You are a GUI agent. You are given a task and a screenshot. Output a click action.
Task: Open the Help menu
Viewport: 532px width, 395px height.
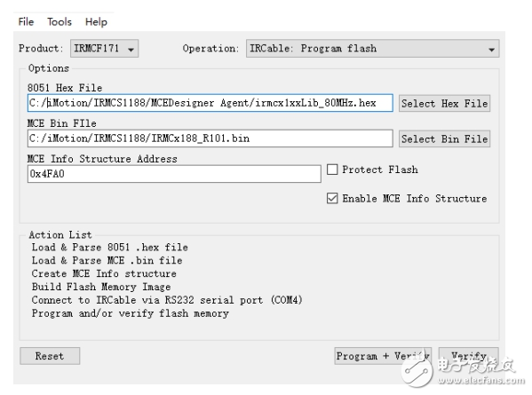[x=96, y=22]
